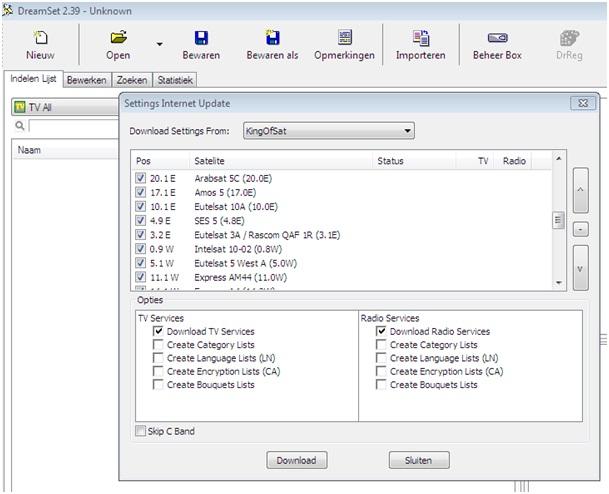Move selected satellite down with v button
The height and width of the screenshot is (494, 609).
coord(581,268)
